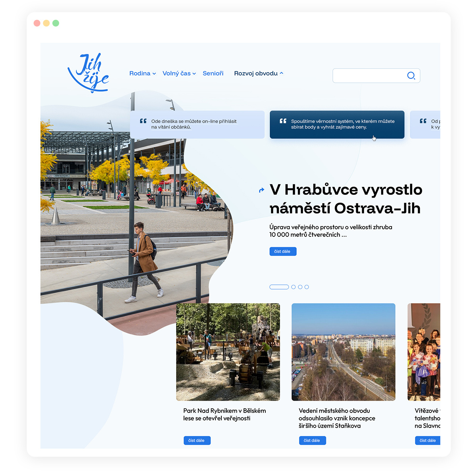476x476 pixels.
Task: Switch to the fourth slide dot
Action: [307, 287]
